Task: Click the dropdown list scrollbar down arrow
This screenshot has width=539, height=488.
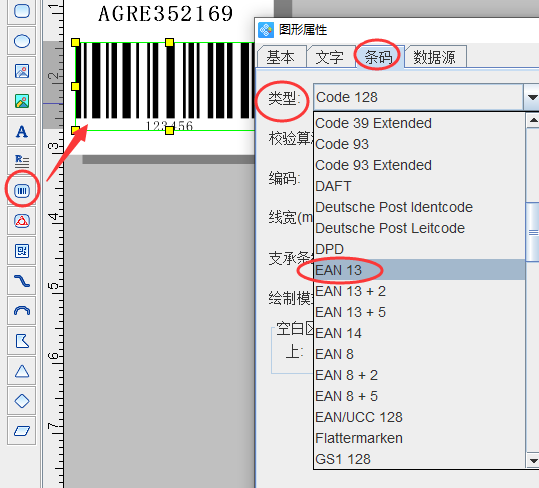Action: [533, 461]
